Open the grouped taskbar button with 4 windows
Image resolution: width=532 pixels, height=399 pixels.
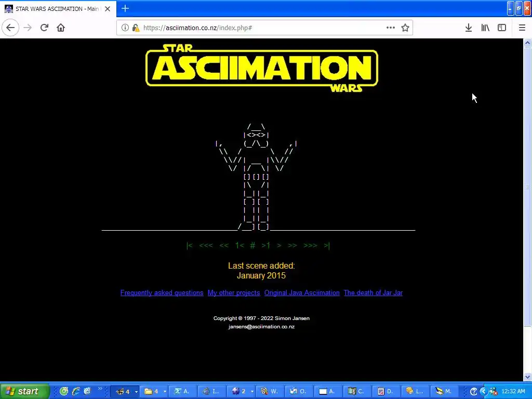coord(125,392)
